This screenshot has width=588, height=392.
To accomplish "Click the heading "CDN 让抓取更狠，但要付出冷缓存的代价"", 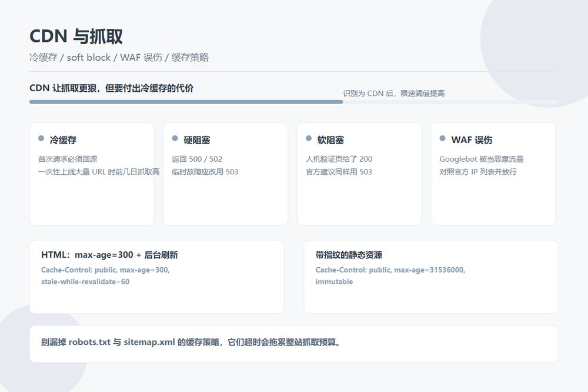I will coord(111,88).
